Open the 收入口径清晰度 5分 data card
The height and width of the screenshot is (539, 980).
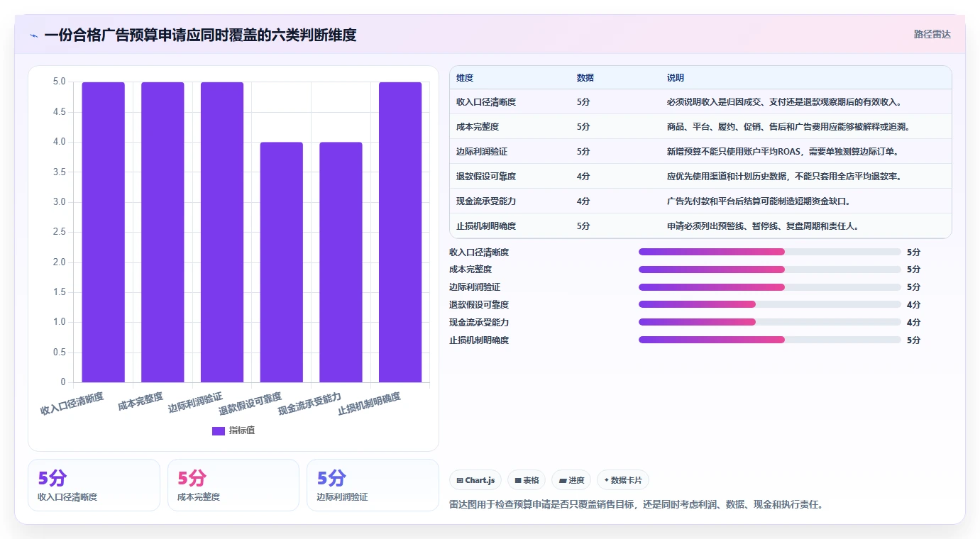click(94, 485)
